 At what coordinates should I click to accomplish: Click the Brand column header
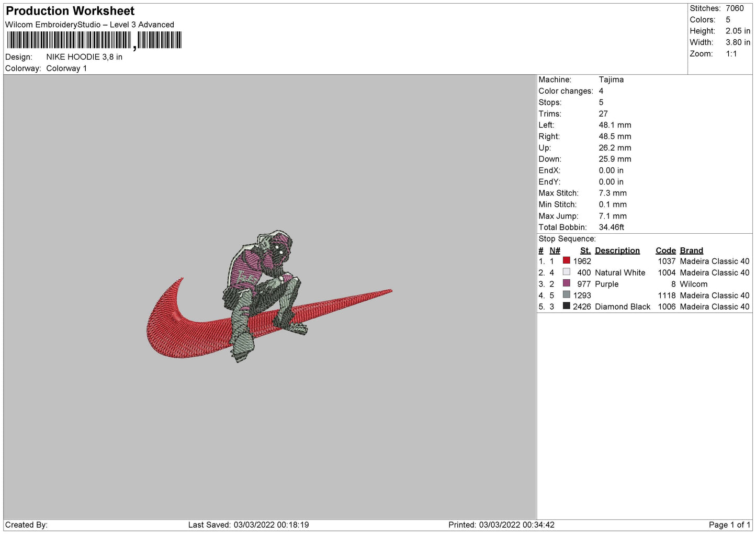tap(691, 251)
